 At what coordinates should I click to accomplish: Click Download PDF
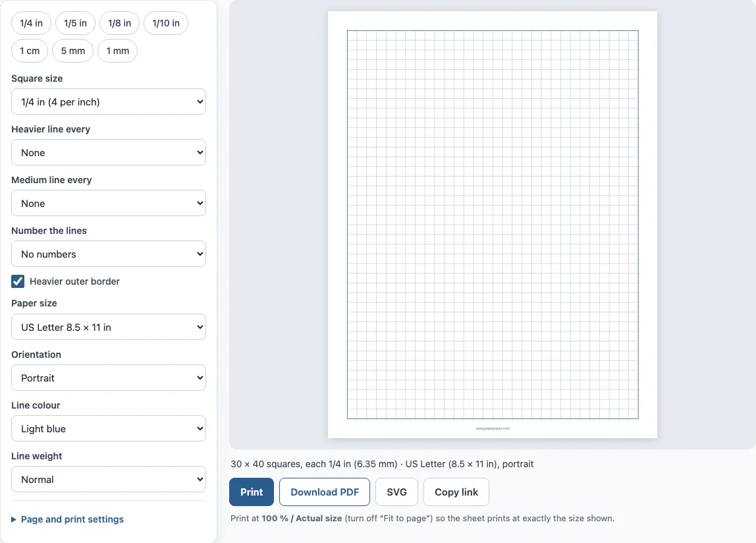(325, 492)
